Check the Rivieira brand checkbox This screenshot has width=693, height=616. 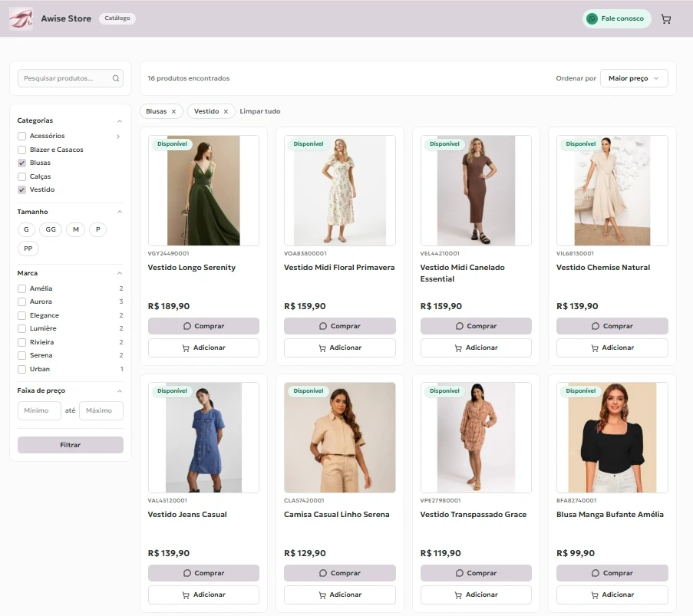[21, 342]
